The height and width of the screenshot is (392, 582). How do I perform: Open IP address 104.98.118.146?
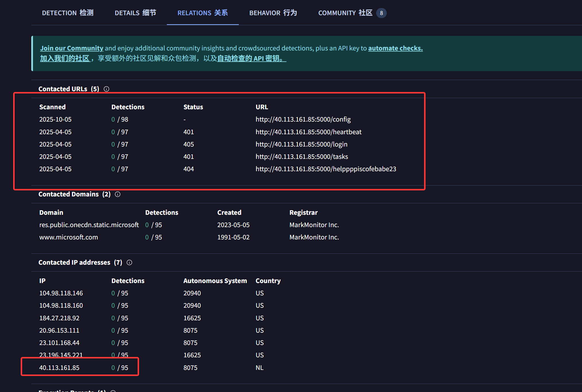pyautogui.click(x=61, y=293)
